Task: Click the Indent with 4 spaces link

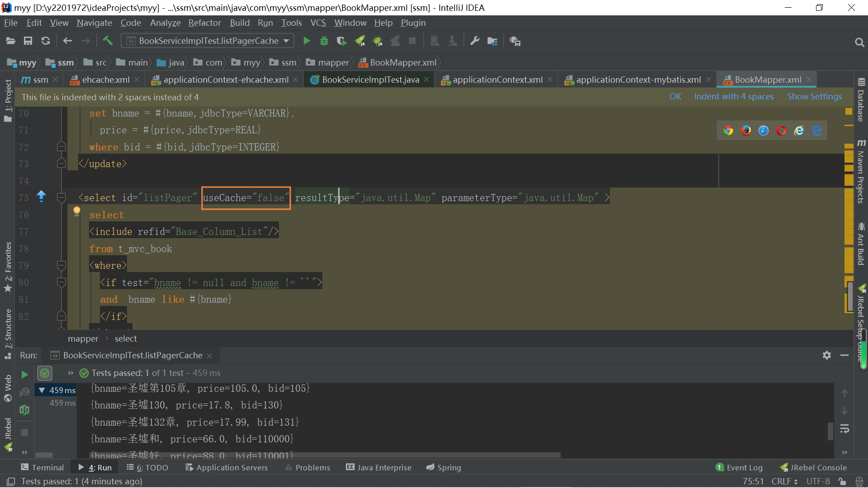Action: pyautogui.click(x=733, y=96)
